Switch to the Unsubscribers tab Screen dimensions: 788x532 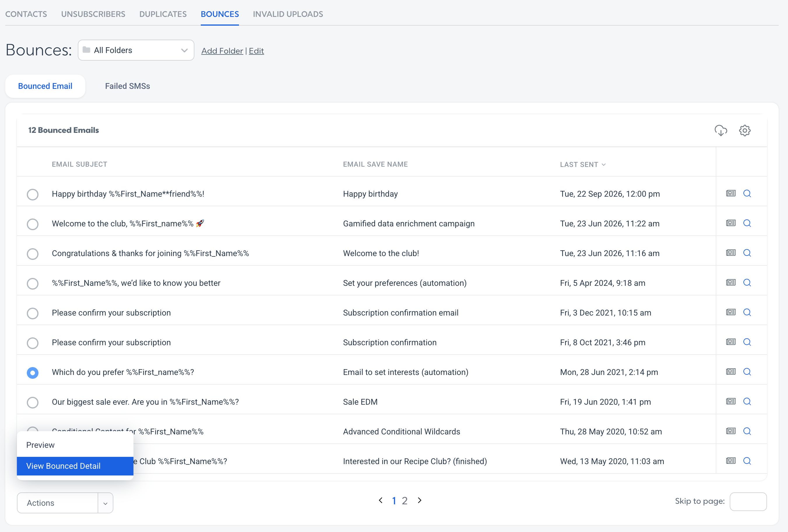tap(93, 14)
